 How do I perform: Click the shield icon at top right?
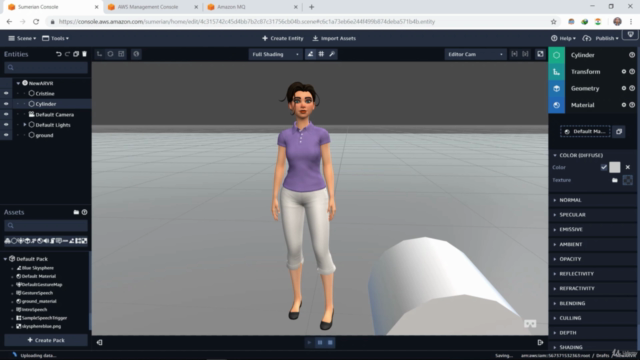[631, 35]
